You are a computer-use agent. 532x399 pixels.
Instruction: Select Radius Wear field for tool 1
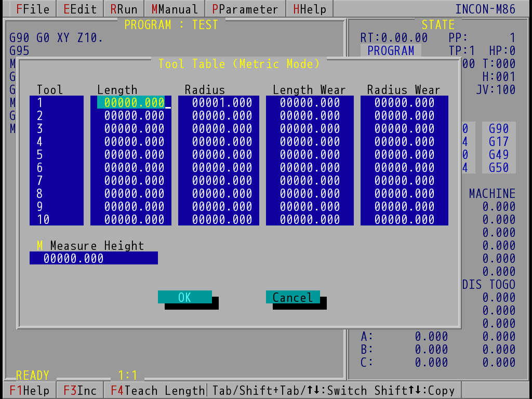pyautogui.click(x=404, y=102)
